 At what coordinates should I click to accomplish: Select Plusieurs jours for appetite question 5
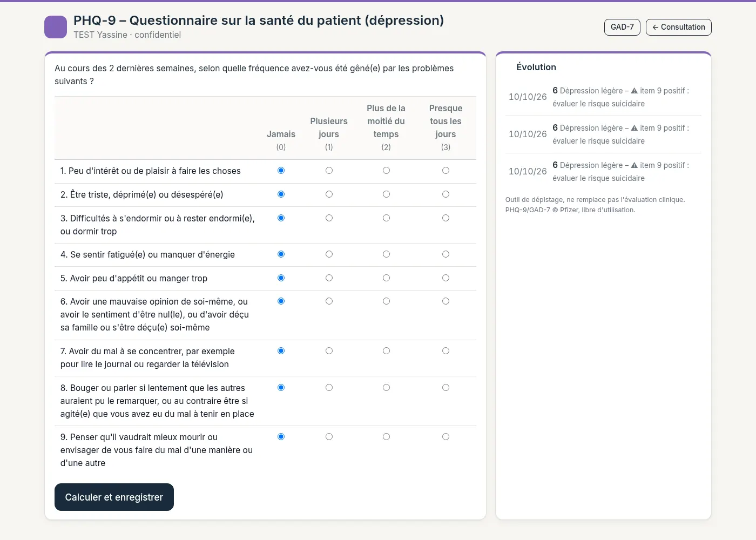(329, 278)
